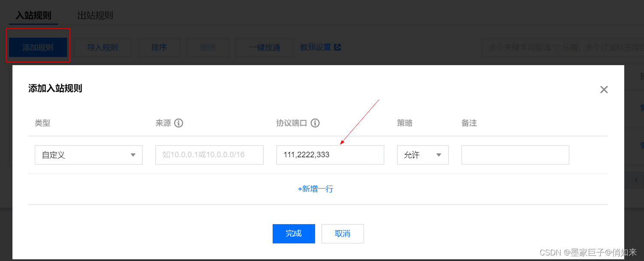Click the 备注 input field
The width and height of the screenshot is (644, 261).
click(515, 155)
